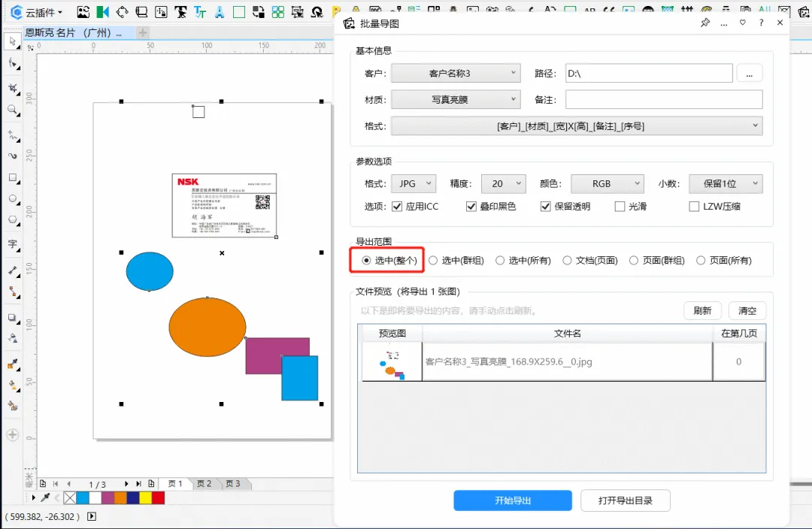
Task: Switch to the 页 1 page tab
Action: pos(175,483)
